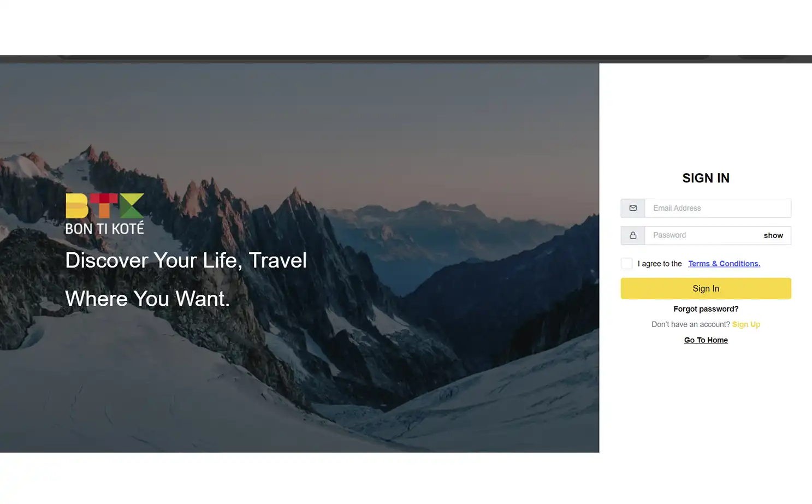Go to the Sign Up page link

click(746, 324)
